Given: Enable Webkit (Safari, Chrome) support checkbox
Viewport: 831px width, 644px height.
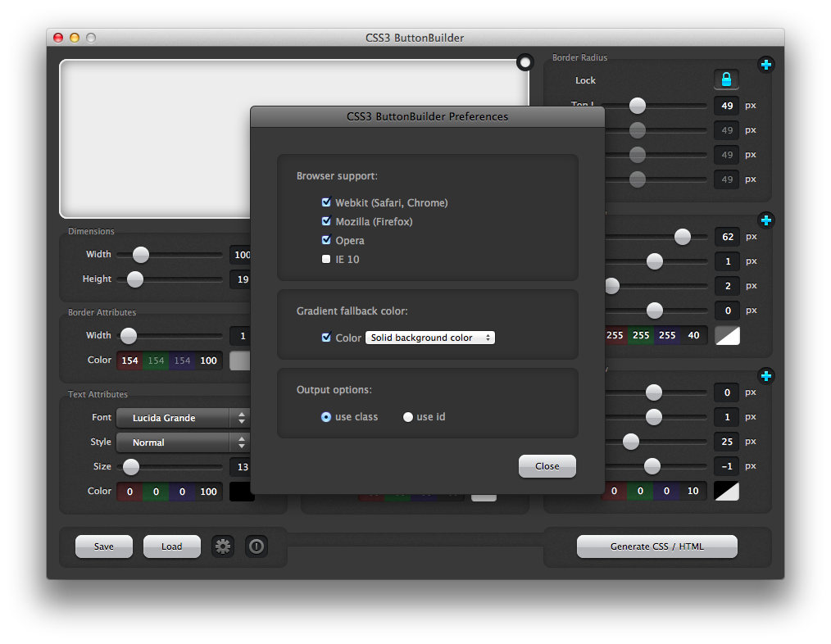Looking at the screenshot, I should (326, 202).
